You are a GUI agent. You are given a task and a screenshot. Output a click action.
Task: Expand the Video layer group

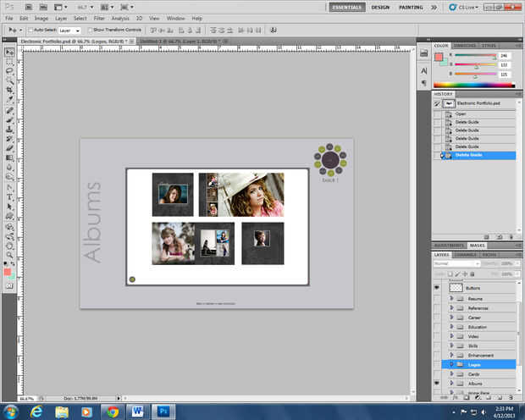pyautogui.click(x=452, y=336)
